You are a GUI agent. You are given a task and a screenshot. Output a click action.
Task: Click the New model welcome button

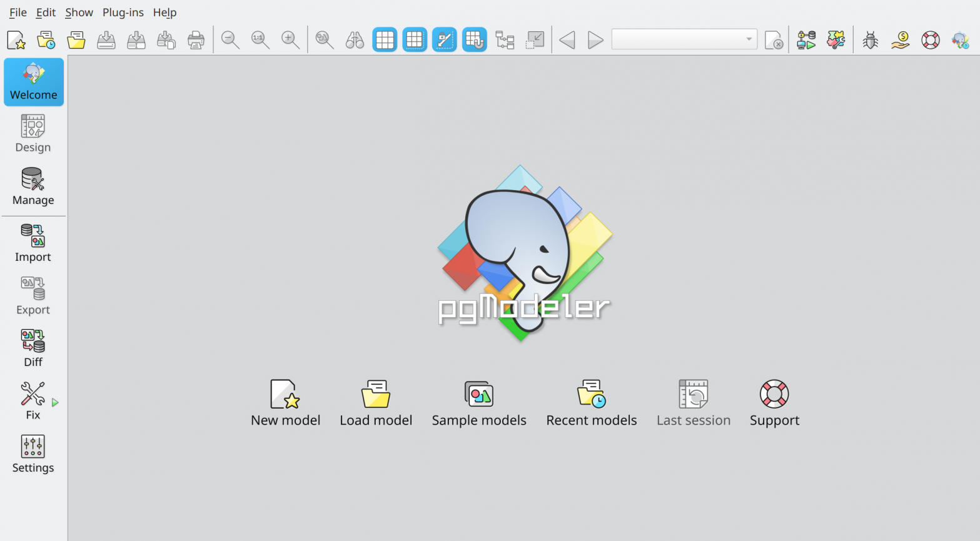[286, 403]
